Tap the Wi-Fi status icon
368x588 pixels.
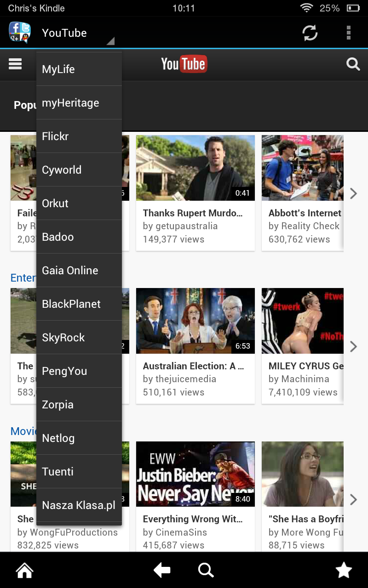tap(306, 8)
